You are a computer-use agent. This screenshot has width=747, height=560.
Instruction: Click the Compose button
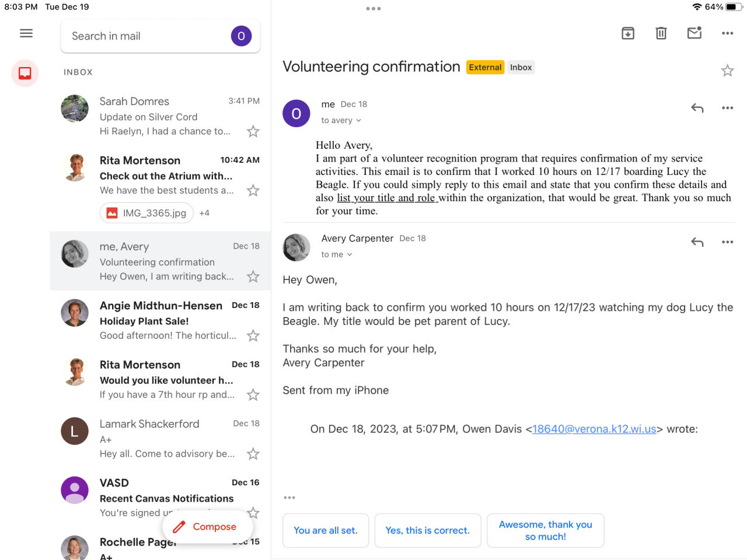208,527
